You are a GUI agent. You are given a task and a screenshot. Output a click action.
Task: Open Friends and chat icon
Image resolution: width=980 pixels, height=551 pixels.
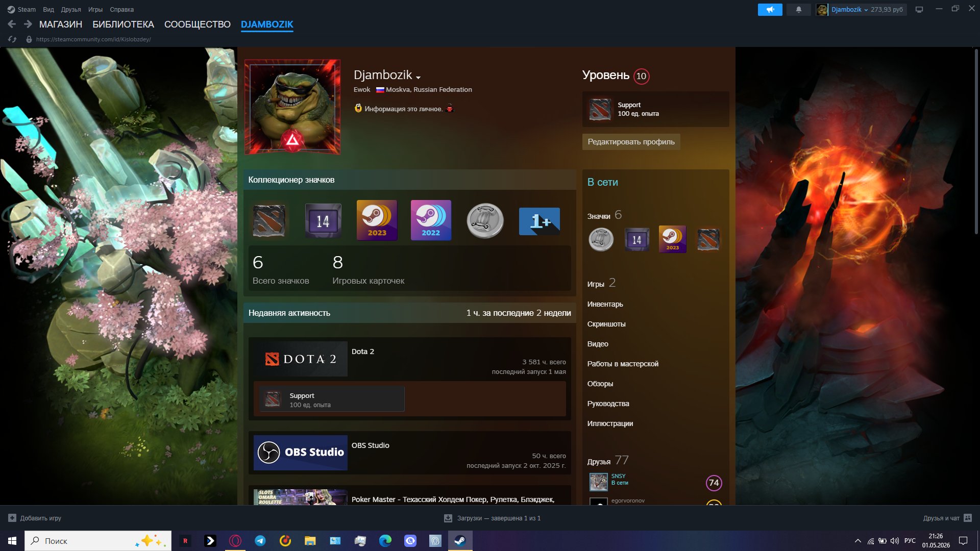968,518
